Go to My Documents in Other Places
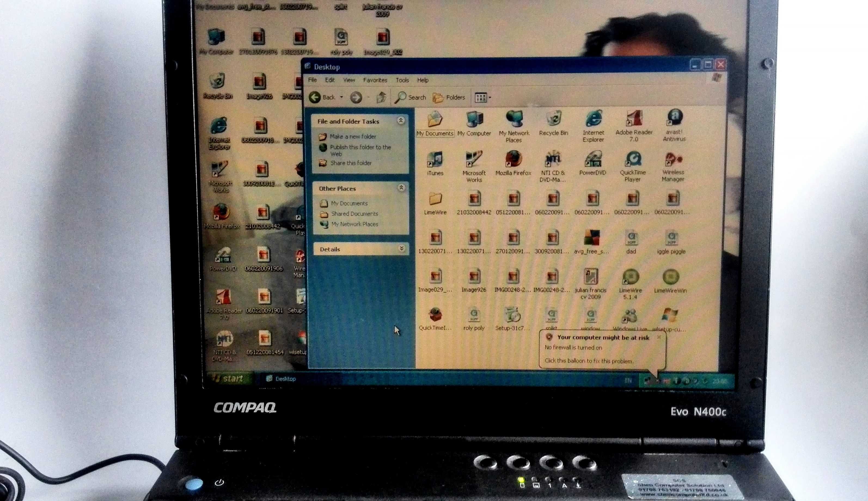868x501 pixels. (x=344, y=203)
